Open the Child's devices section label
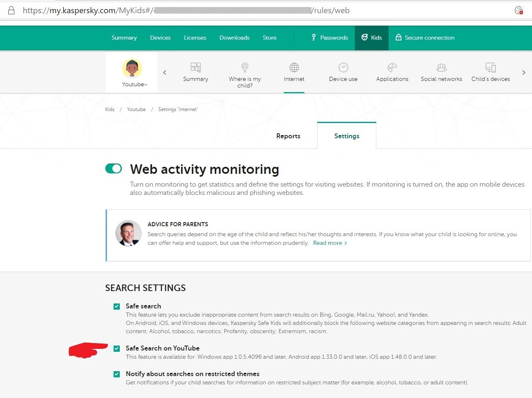Image resolution: width=532 pixels, height=398 pixels. click(x=491, y=79)
